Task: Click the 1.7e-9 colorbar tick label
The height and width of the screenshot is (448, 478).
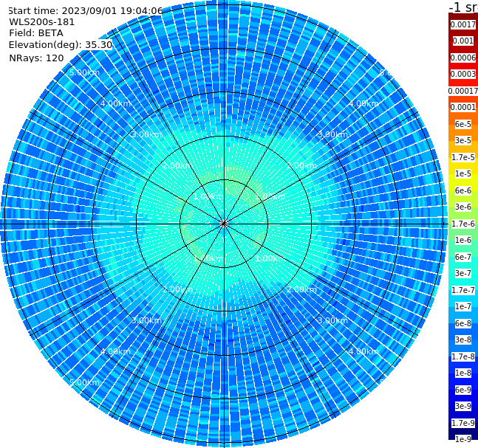Action: [x=463, y=423]
